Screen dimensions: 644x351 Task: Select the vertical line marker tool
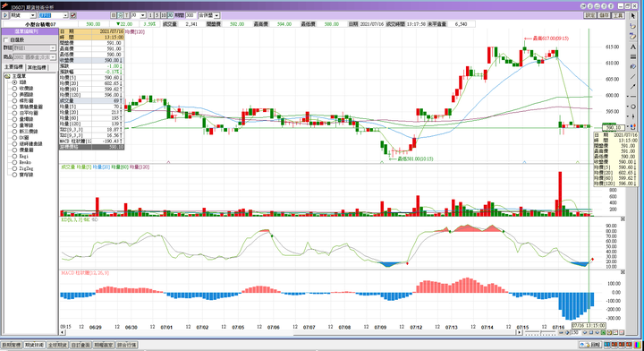click(x=633, y=116)
